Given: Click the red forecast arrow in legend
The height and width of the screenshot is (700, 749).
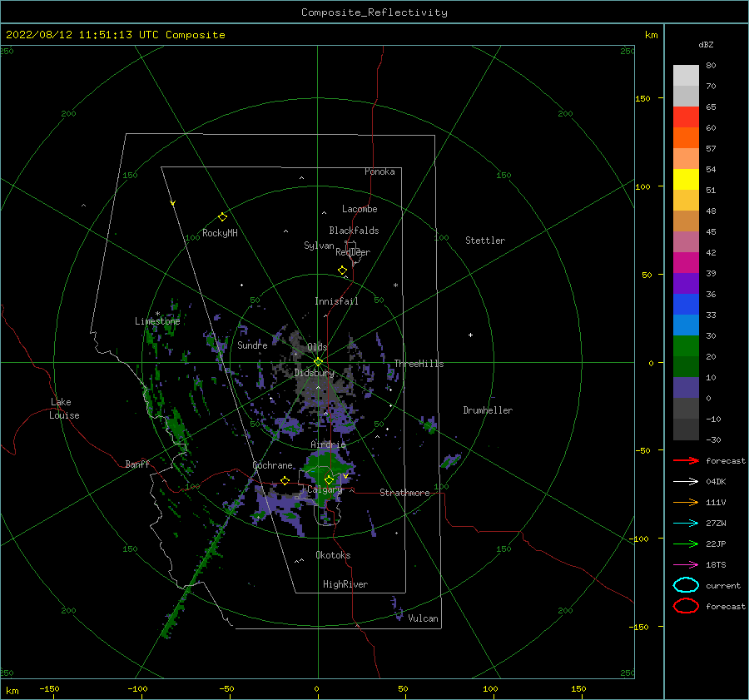Looking at the screenshot, I should (x=686, y=460).
